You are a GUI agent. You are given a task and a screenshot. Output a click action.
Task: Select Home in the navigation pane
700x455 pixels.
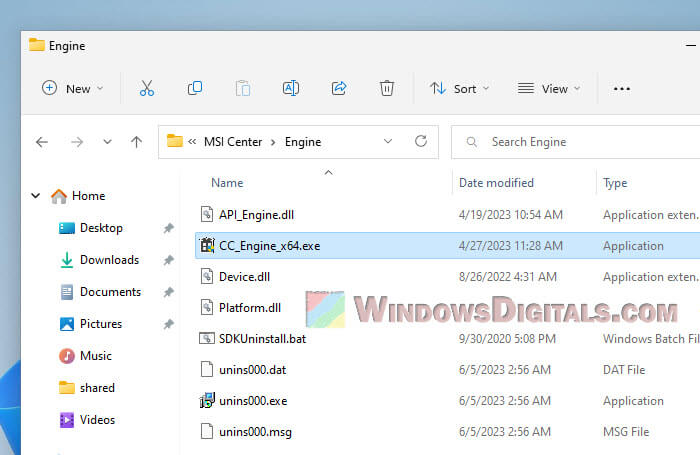88,196
